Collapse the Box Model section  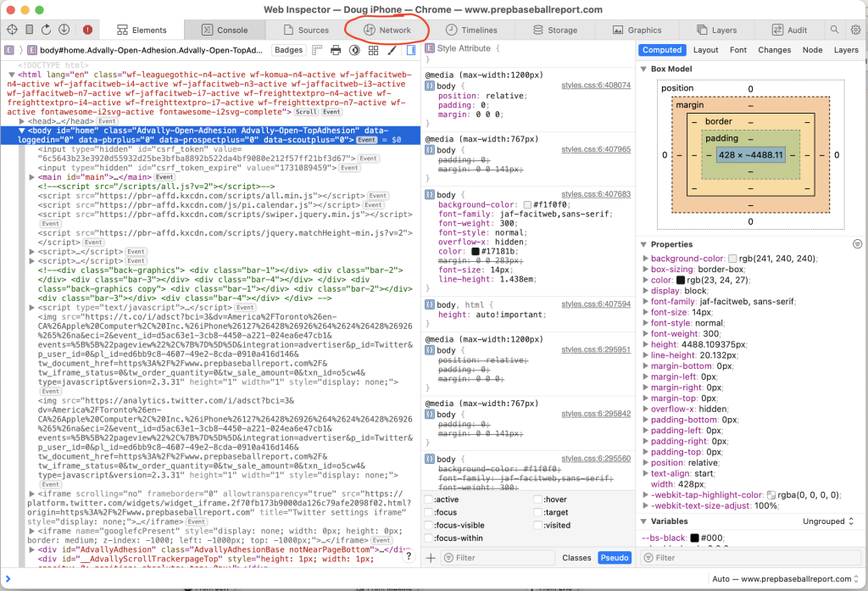click(643, 69)
